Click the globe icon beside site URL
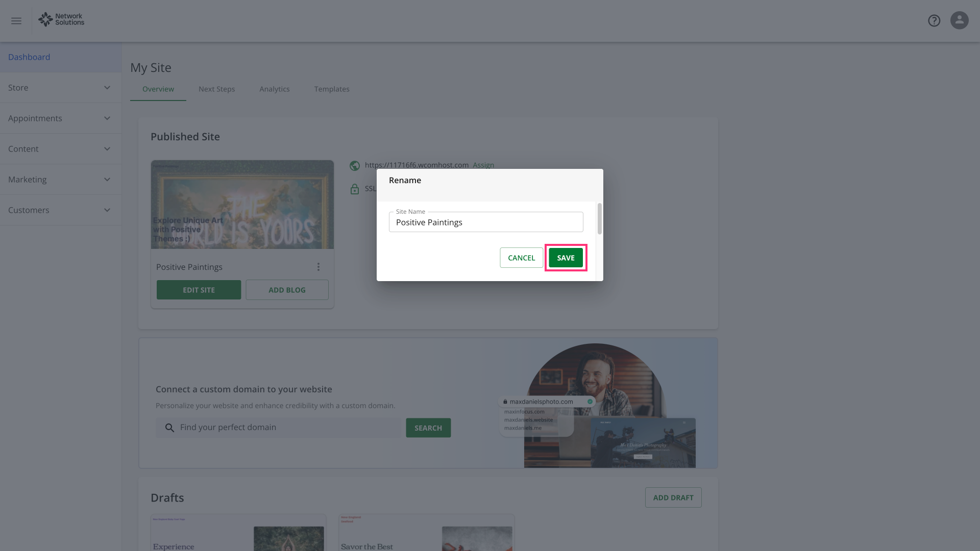Image resolution: width=980 pixels, height=551 pixels. coord(355,165)
